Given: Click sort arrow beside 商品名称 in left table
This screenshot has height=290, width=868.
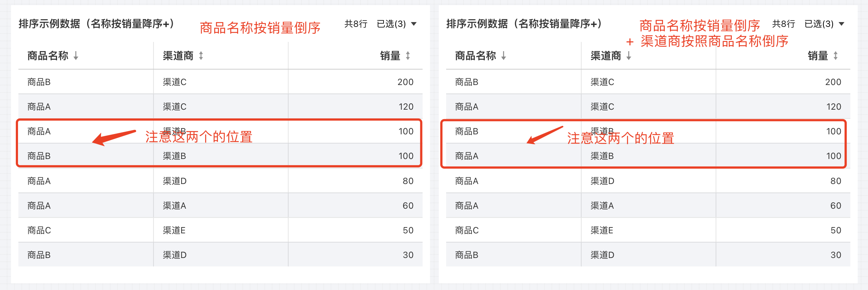Looking at the screenshot, I should pos(76,56).
